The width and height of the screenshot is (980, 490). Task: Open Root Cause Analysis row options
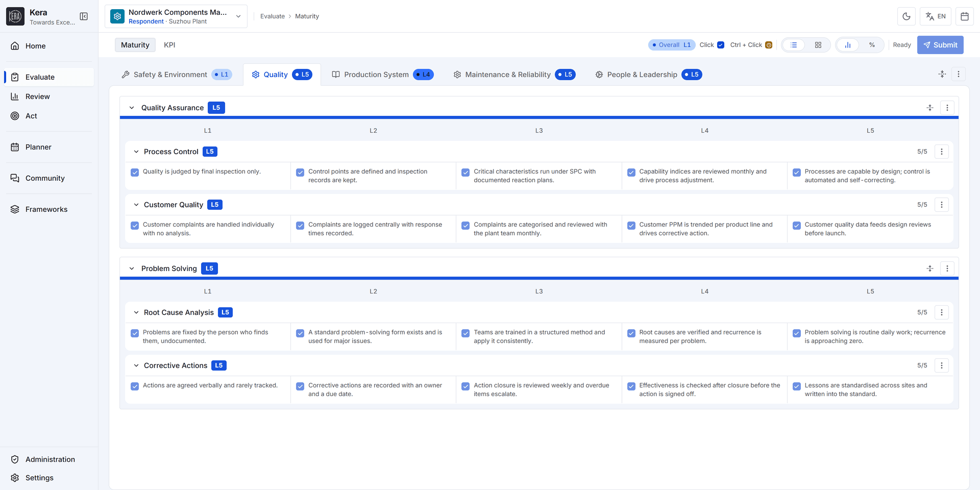[942, 312]
